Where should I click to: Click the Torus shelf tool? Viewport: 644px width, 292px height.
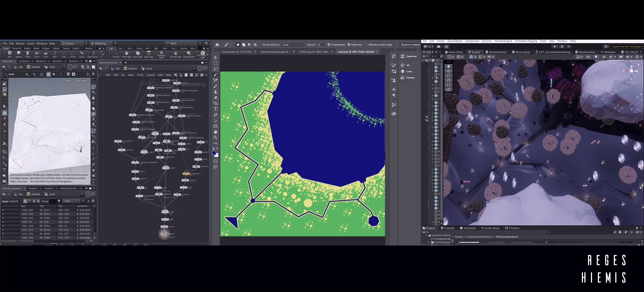click(37, 54)
